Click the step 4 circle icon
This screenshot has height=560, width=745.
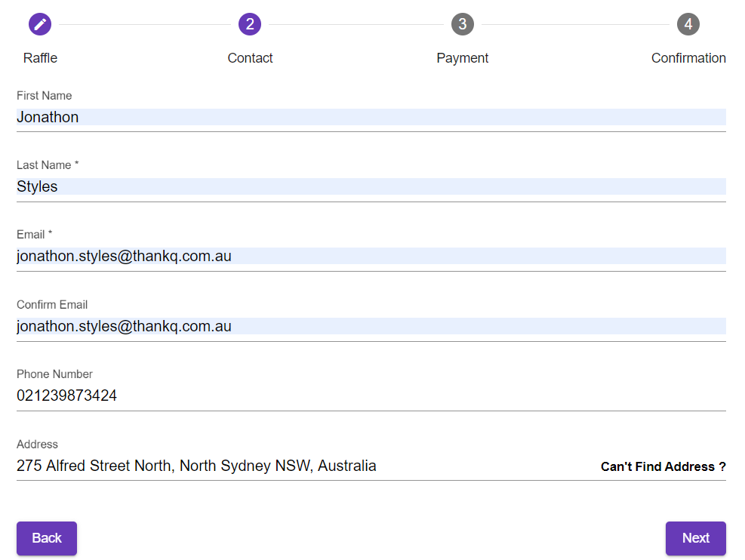(688, 24)
